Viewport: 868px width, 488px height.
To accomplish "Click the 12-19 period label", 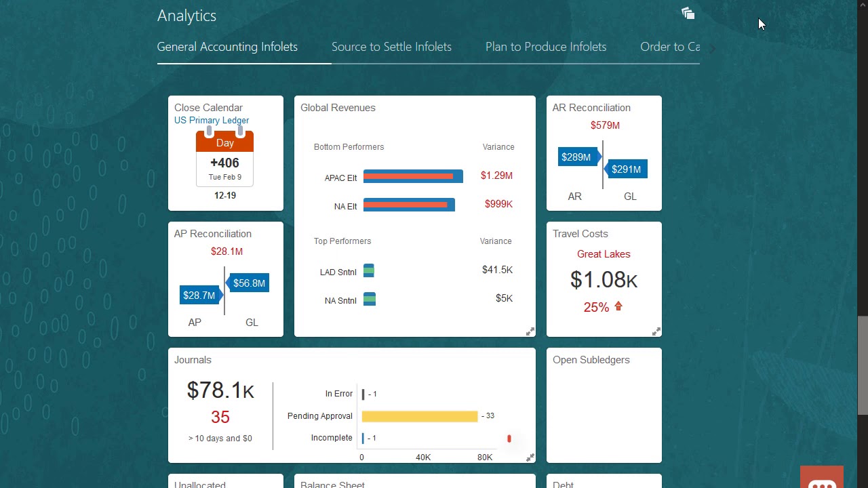I will 225,195.
